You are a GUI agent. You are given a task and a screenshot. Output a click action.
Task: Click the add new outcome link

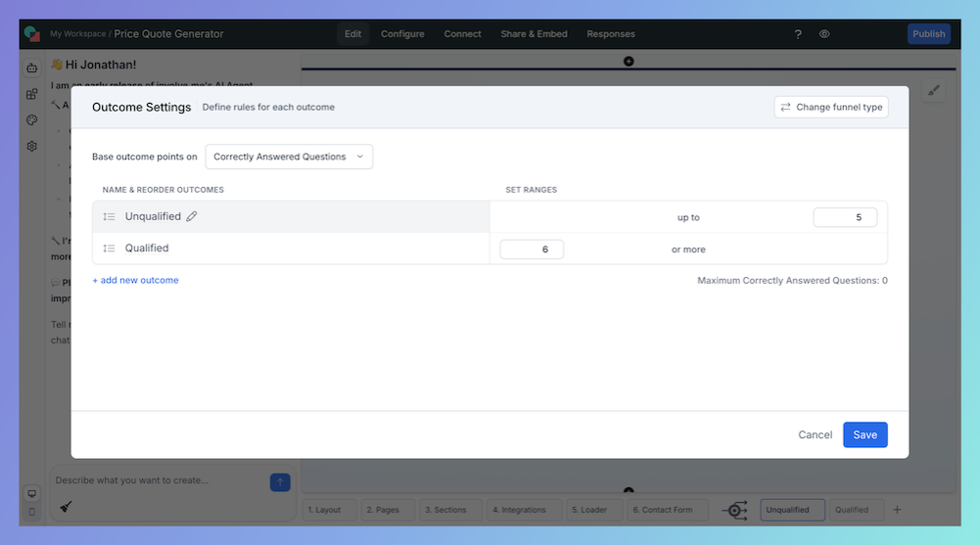136,280
